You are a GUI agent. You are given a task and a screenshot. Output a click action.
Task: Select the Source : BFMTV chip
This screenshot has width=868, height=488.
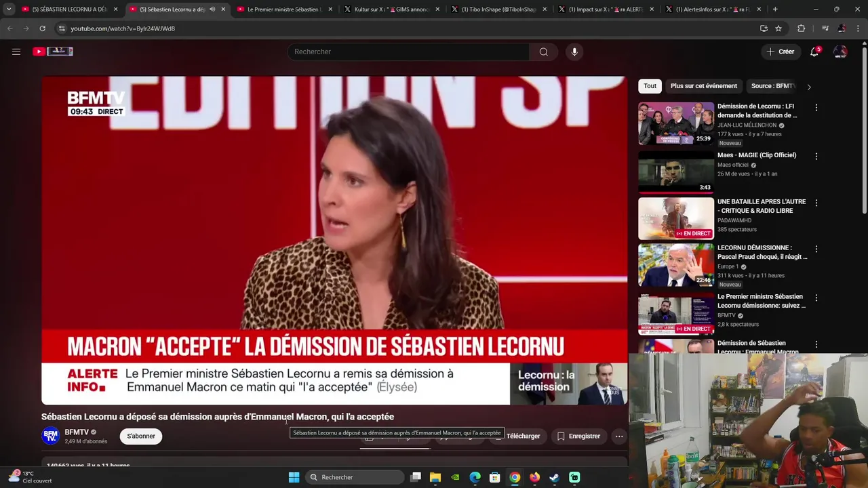point(773,86)
